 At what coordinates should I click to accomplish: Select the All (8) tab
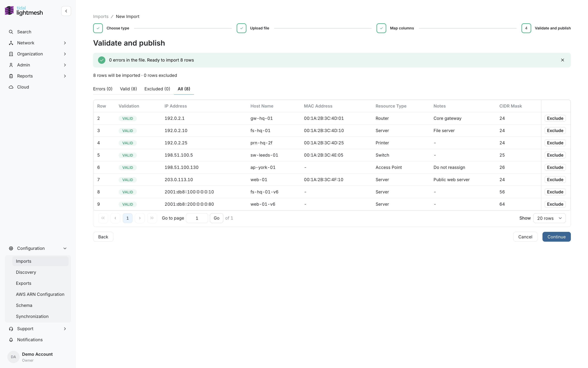point(184,89)
